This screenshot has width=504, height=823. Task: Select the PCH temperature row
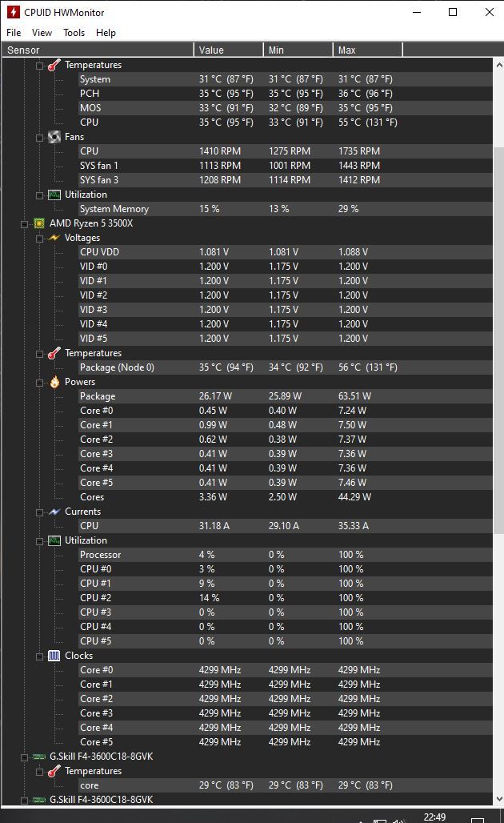286,94
